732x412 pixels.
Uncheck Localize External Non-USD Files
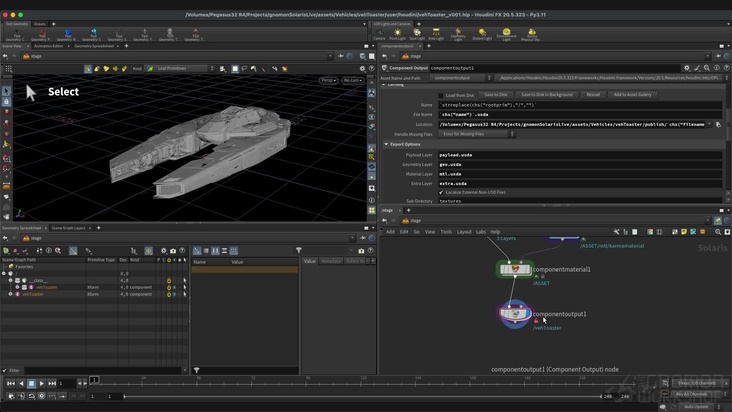click(x=441, y=192)
